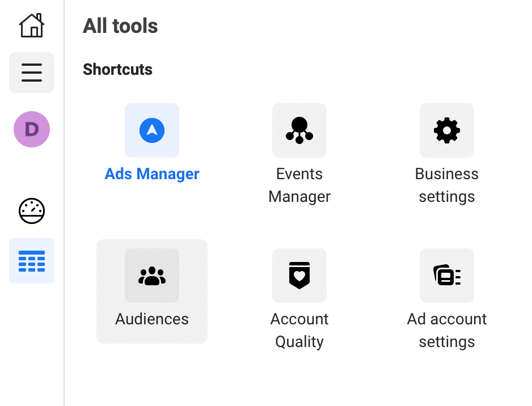Screen dimensions: 532x406
Task: Open Ad account settings card icon
Action: pyautogui.click(x=447, y=276)
